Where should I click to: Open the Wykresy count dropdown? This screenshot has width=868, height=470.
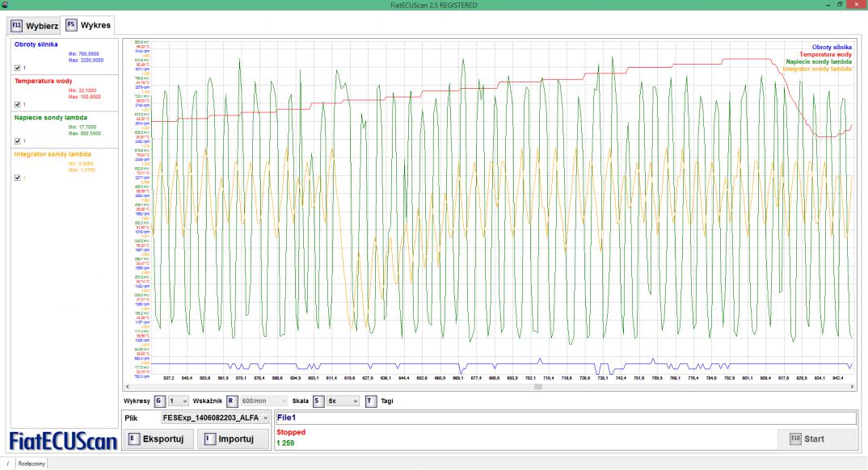pos(179,400)
